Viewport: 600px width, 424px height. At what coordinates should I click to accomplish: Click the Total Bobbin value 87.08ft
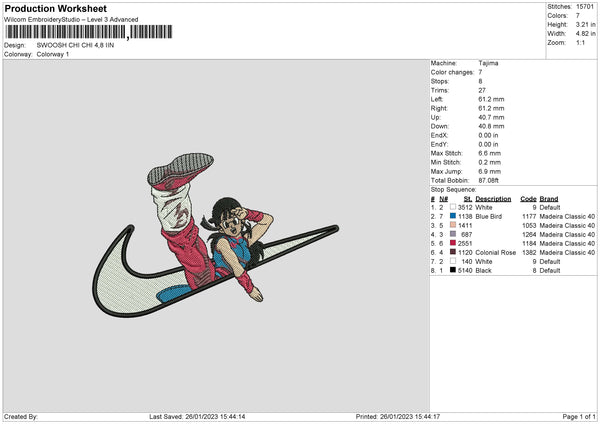coord(488,180)
